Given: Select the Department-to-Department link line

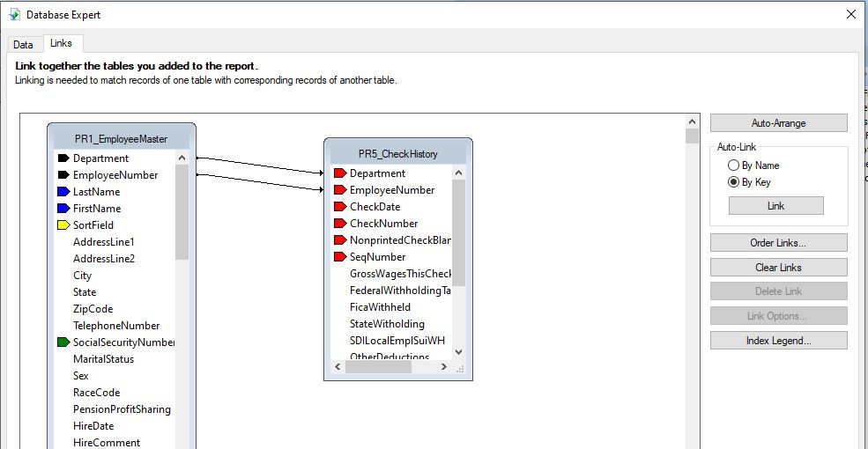Looking at the screenshot, I should 260,166.
